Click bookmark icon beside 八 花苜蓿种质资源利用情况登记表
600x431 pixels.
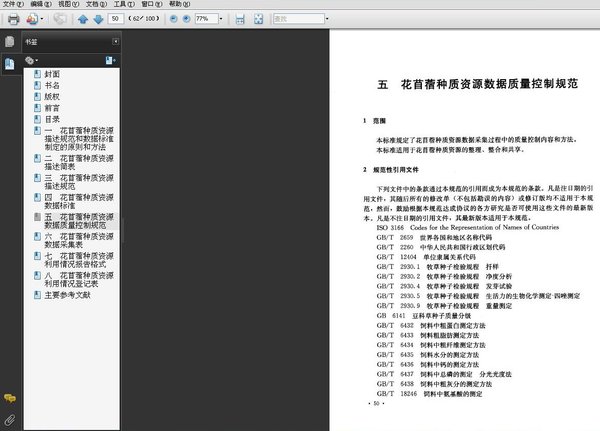(x=37, y=275)
